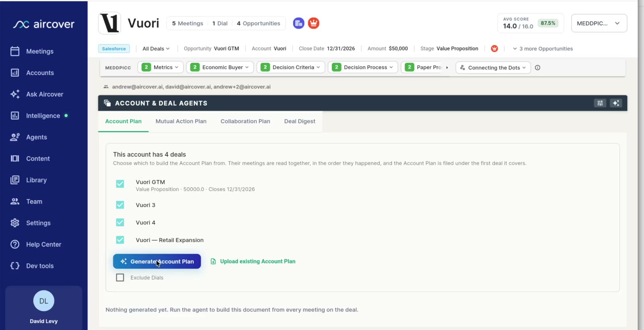Click the sparkle AI icon in agents header

click(x=616, y=103)
